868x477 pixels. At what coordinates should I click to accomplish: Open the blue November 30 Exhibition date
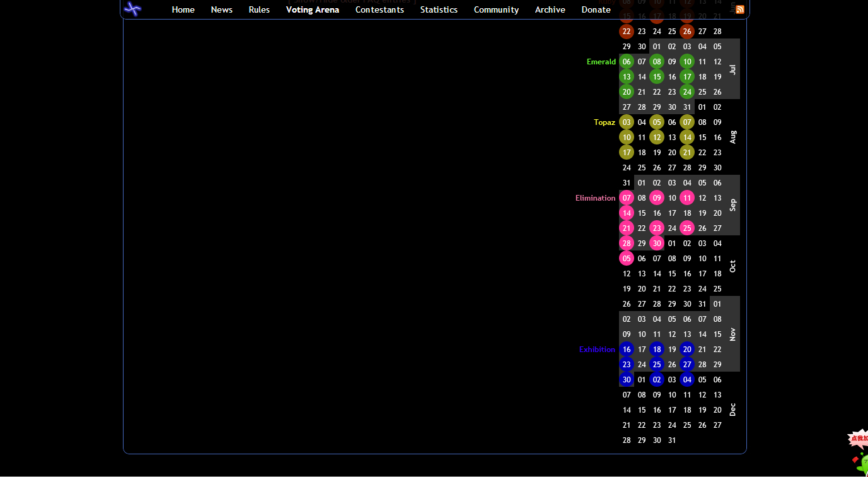(627, 380)
